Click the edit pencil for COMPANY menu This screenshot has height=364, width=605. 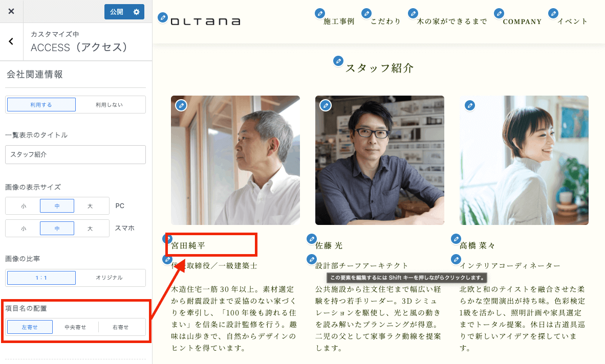[499, 13]
